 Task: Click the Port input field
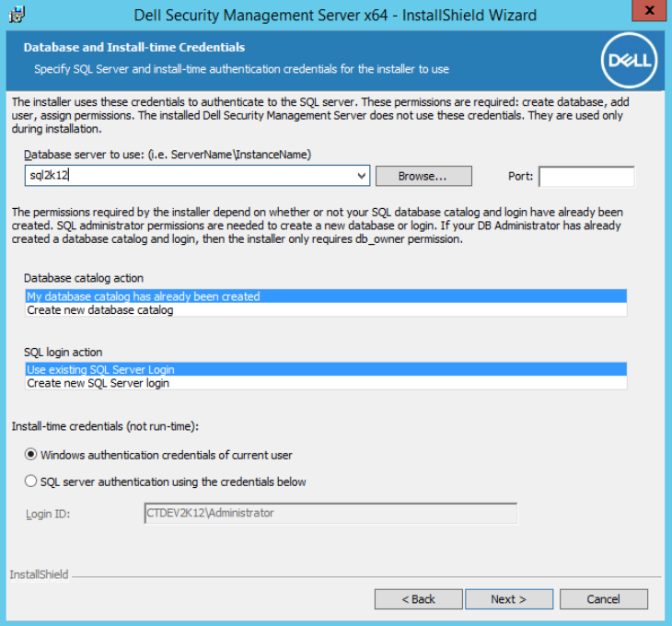(x=586, y=177)
